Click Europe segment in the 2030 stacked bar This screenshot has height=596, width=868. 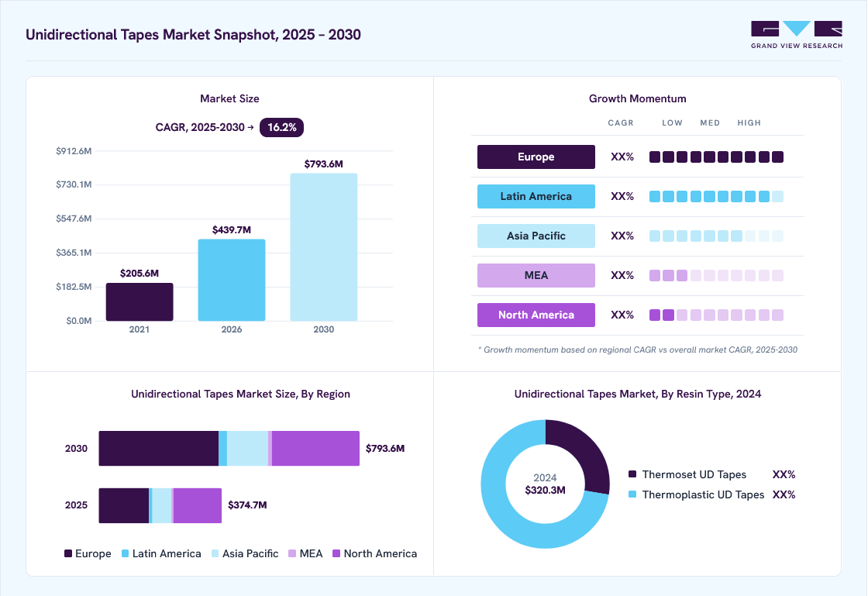click(158, 448)
